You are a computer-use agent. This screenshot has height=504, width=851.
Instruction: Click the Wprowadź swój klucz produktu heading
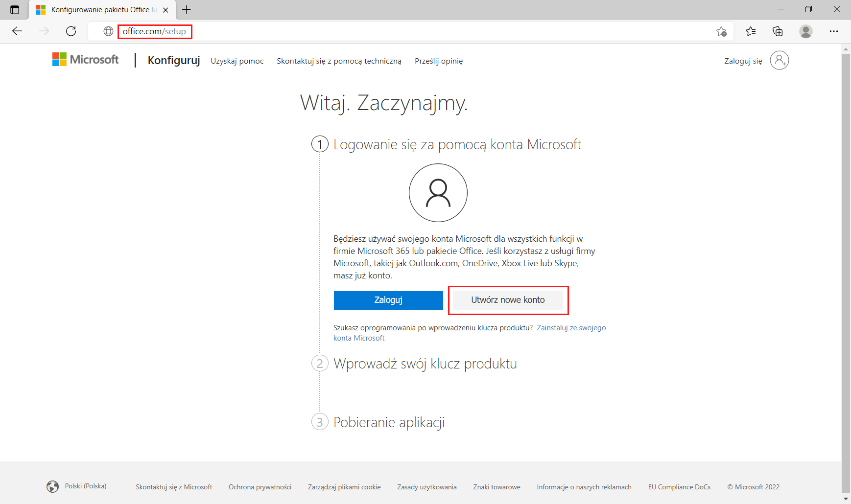tap(425, 364)
